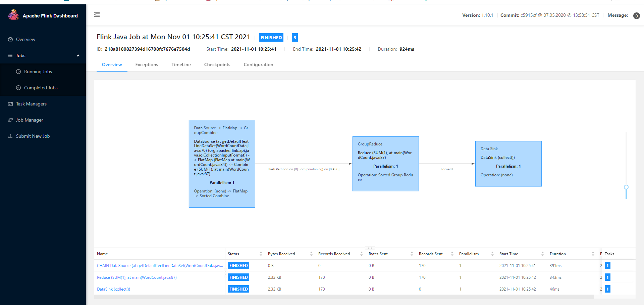Image resolution: width=644 pixels, height=305 pixels.
Task: Sort table by Bytes Sent
Action: coord(412,254)
